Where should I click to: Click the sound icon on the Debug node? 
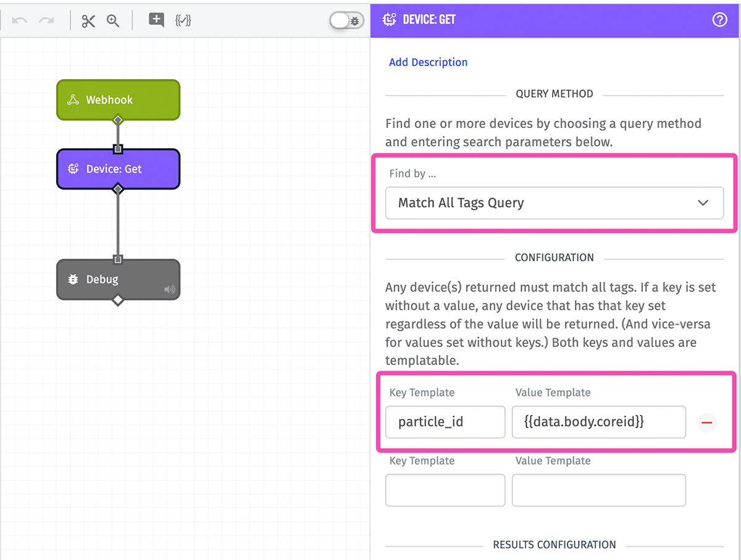[170, 290]
